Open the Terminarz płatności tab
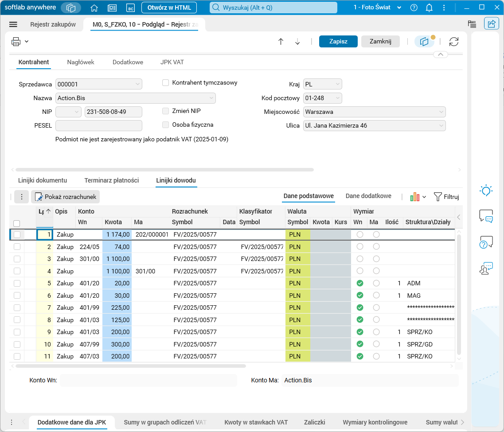This screenshot has height=432, width=504. [111, 180]
